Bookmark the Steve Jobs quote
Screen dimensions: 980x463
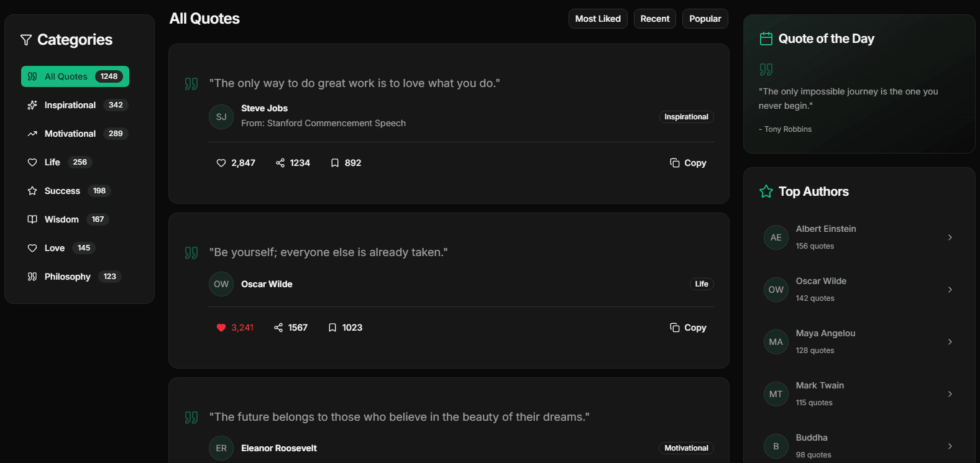tap(335, 163)
